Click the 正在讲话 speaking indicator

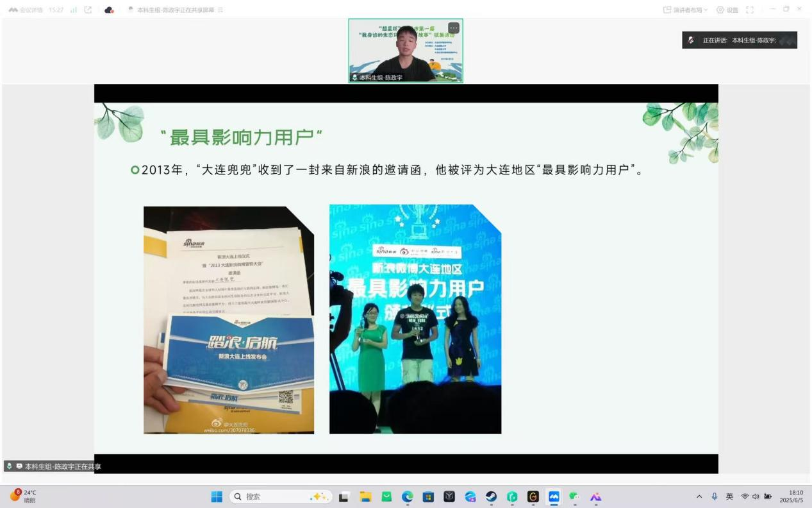coord(739,40)
